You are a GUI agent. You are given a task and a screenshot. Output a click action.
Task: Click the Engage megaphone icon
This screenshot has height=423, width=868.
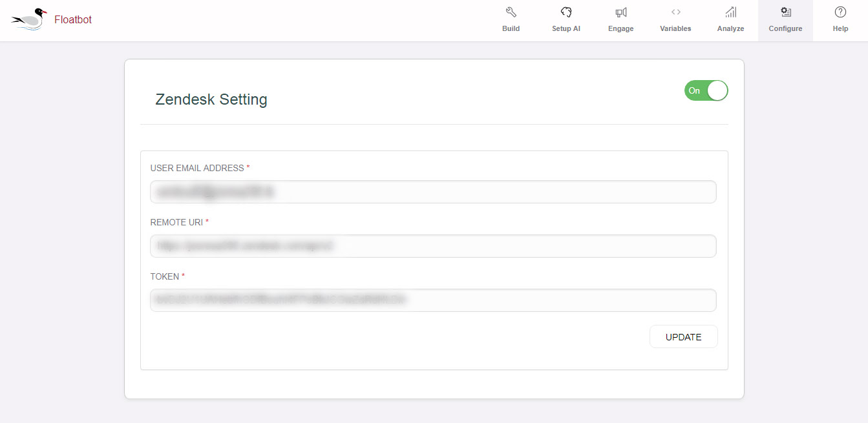pos(620,12)
